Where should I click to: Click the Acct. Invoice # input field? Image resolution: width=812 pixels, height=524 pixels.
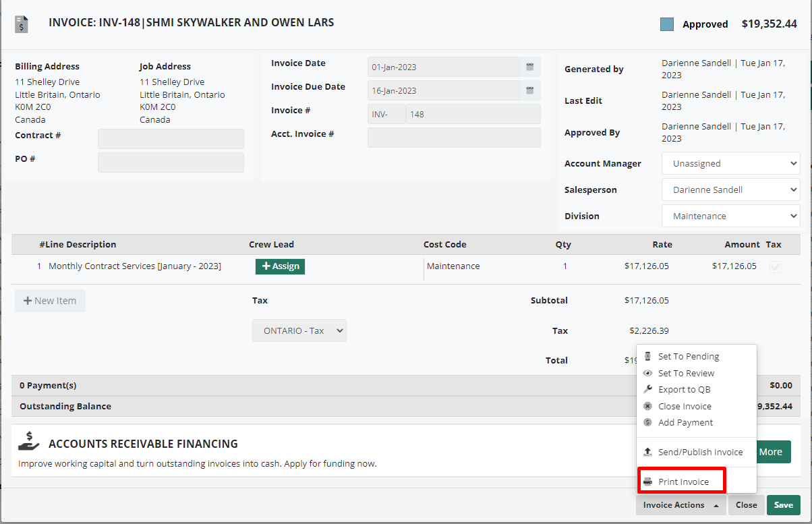pos(454,138)
